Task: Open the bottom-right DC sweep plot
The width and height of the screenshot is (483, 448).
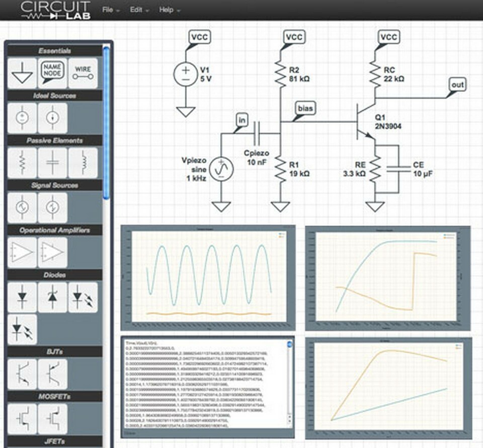Action: pos(389,389)
